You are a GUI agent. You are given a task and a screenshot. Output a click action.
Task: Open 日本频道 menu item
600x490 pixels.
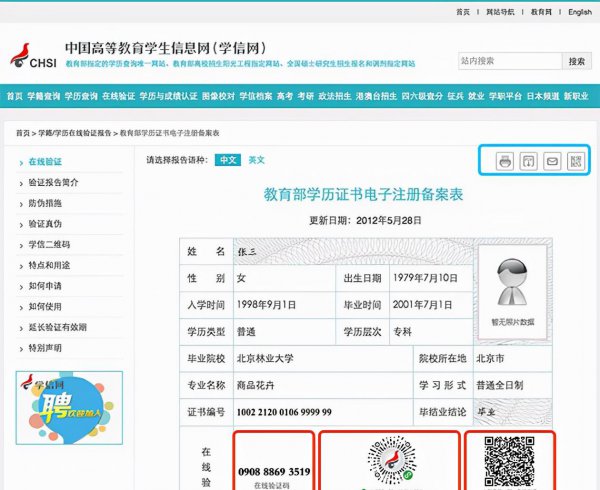pos(543,96)
